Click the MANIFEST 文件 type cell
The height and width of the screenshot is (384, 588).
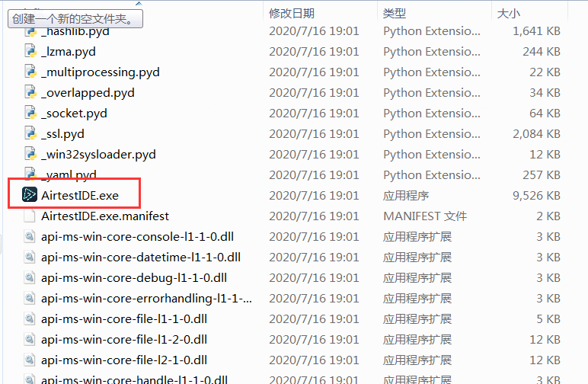(x=425, y=216)
